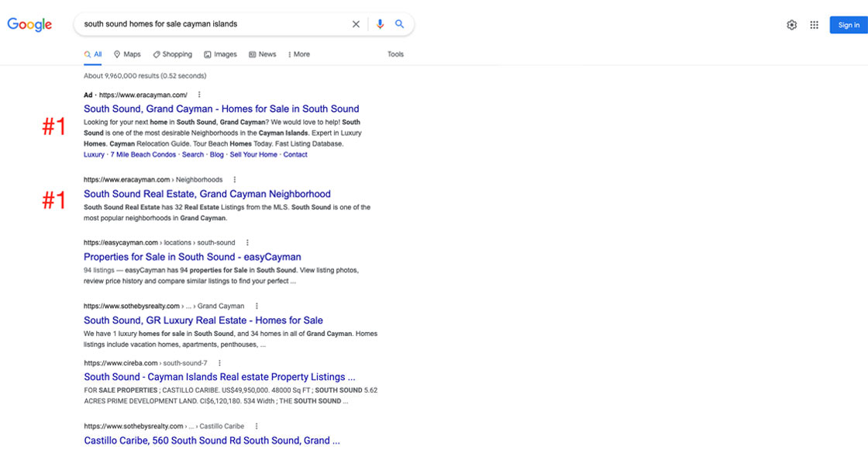Click the cireba.com south-sound-7 URL text

pos(146,364)
